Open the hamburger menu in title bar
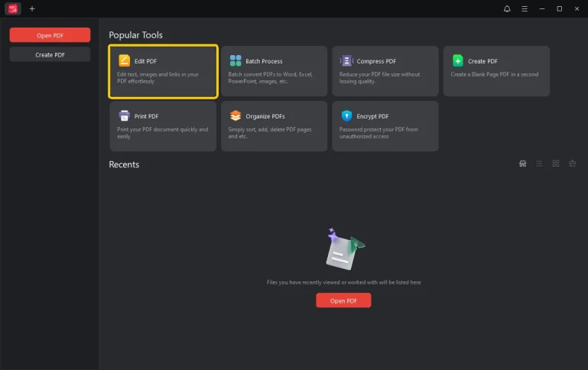Screen dimensions: 588x370 pyautogui.click(x=525, y=8)
